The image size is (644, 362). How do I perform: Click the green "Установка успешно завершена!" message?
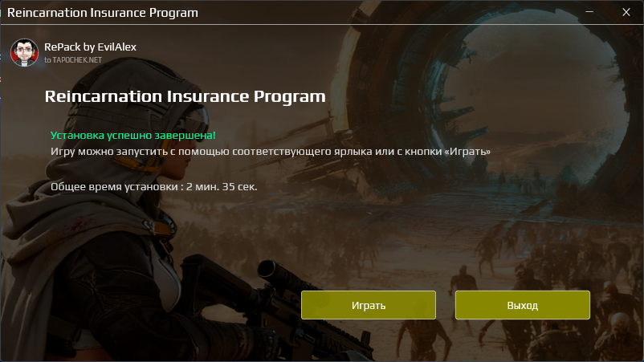click(133, 135)
